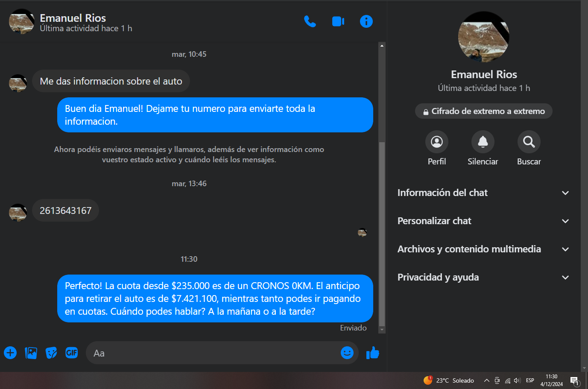Start a video call from the header
This screenshot has height=389, width=588.
338,21
